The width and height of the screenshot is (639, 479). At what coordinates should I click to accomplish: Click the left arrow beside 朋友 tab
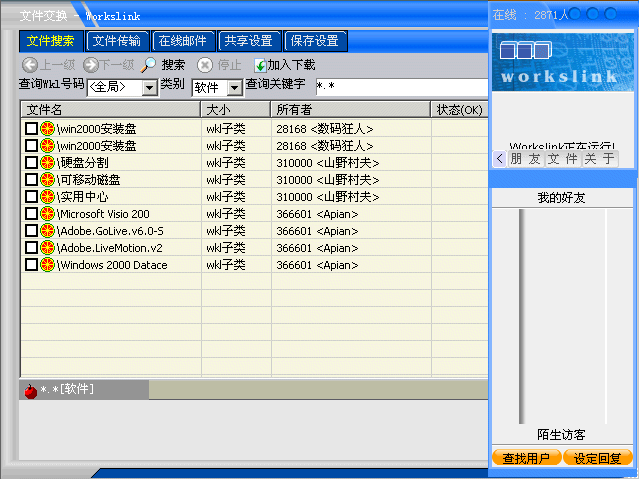(500, 159)
